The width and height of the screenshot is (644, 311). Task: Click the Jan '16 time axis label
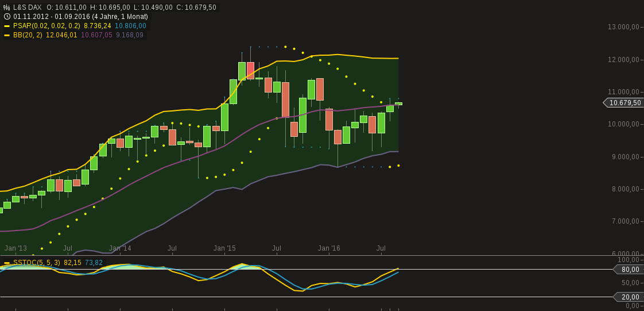329,248
